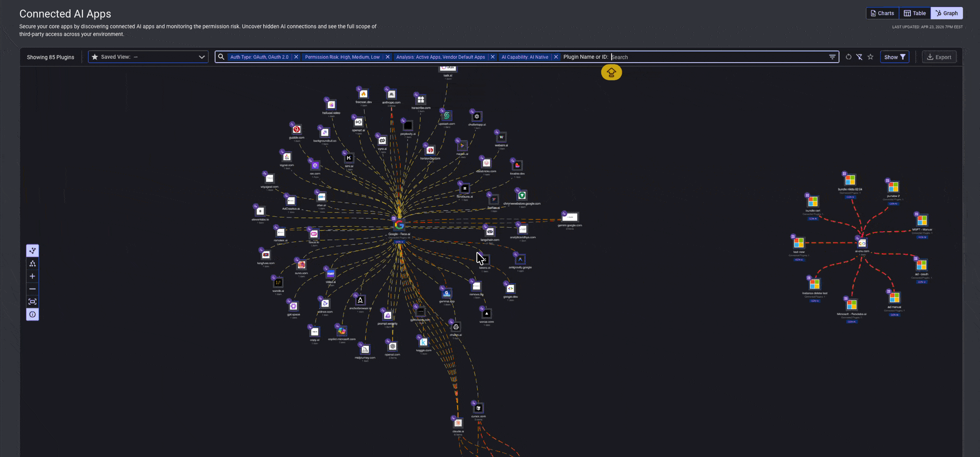This screenshot has height=457, width=980.
Task: Select the guidde.com node
Action: [296, 129]
